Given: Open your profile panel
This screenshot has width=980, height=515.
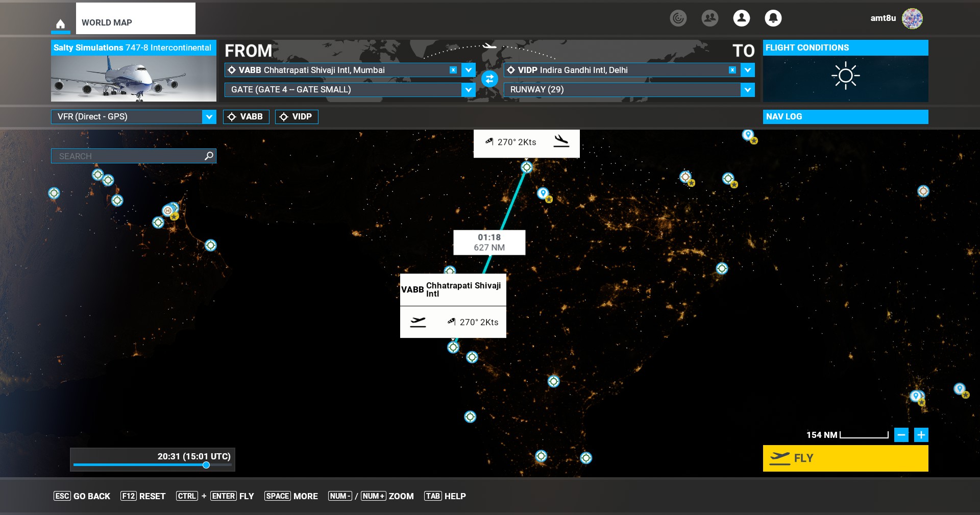Looking at the screenshot, I should click(741, 18).
